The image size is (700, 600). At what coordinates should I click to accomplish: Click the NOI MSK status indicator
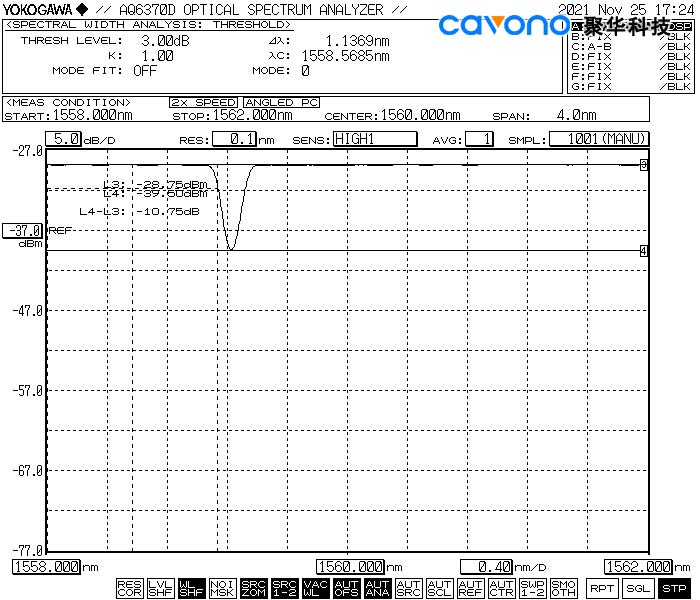click(223, 589)
